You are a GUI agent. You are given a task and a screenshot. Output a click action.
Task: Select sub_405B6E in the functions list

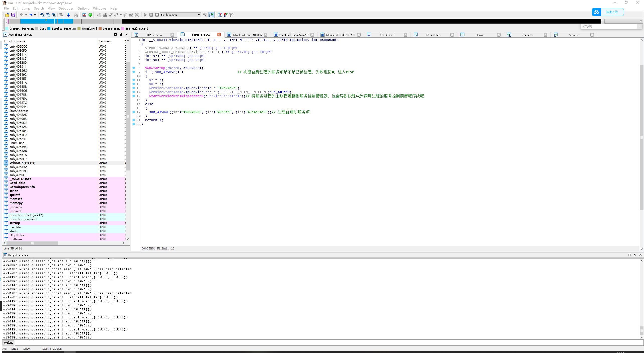pos(18,171)
